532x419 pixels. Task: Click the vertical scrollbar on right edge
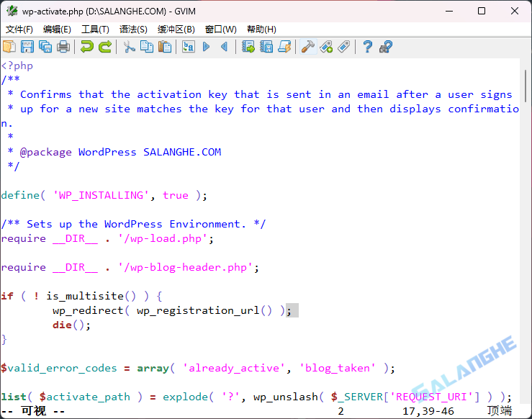click(526, 216)
